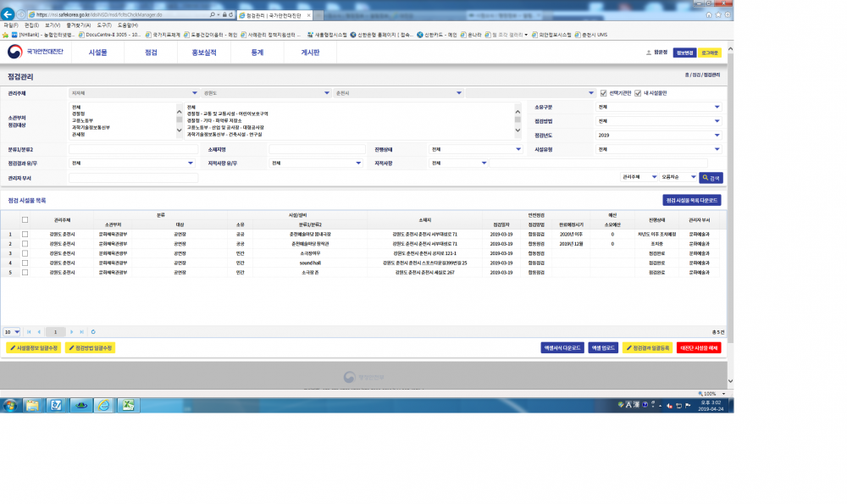Click the 관리자 부서 text input field

click(x=134, y=178)
